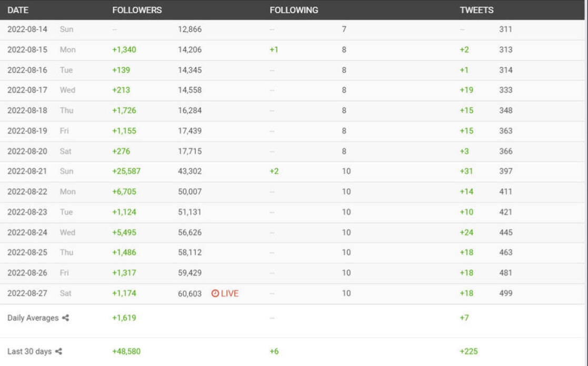Screen dimensions: 588x366
Task: Click the share icon beside Last 30 days
Action: [x=58, y=351]
